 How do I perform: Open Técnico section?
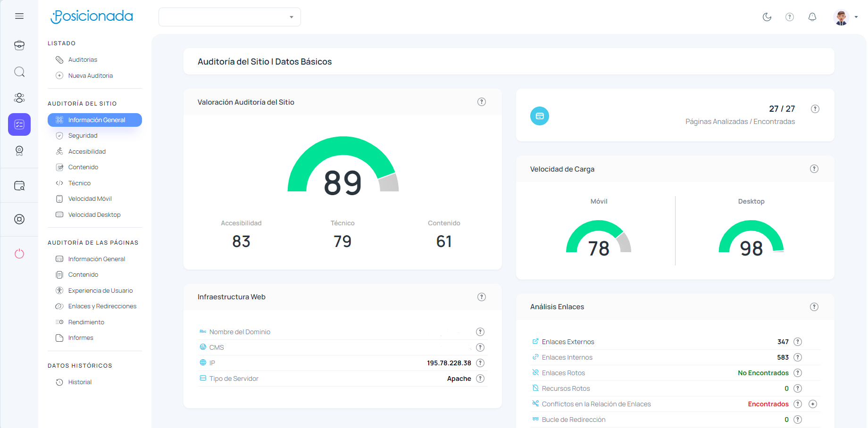pyautogui.click(x=79, y=183)
